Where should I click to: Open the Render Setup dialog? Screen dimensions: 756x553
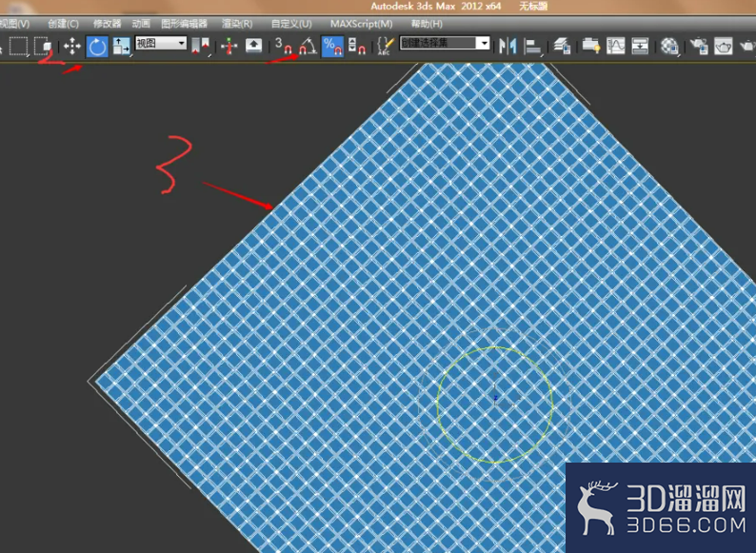coord(699,47)
